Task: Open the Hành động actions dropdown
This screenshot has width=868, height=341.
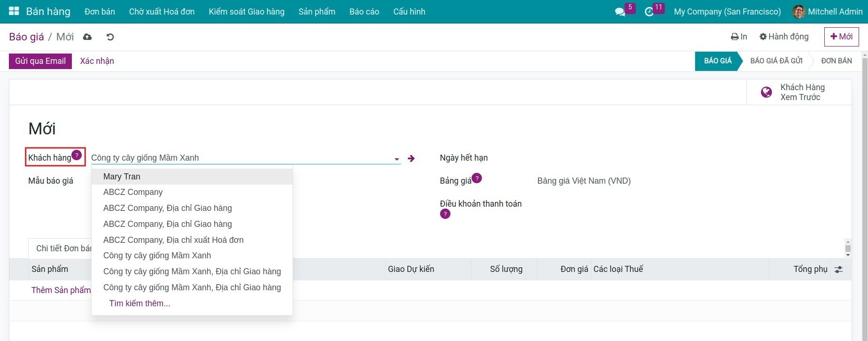Action: (784, 37)
